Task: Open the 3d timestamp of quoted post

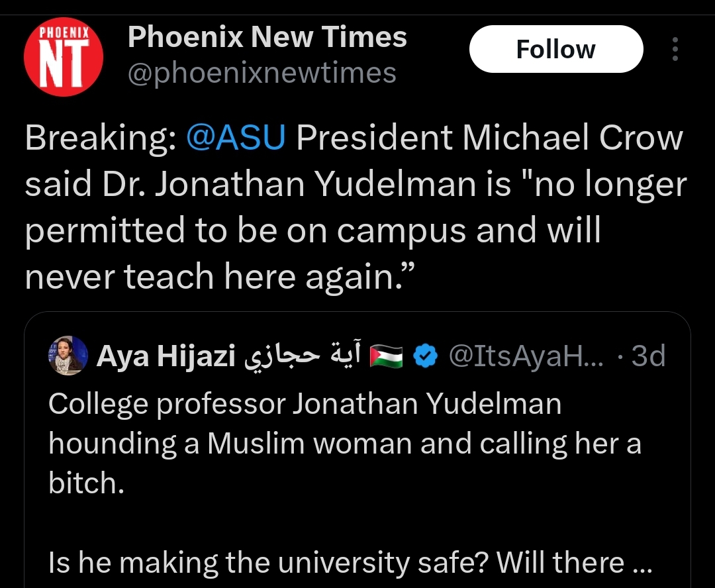Action: (648, 356)
